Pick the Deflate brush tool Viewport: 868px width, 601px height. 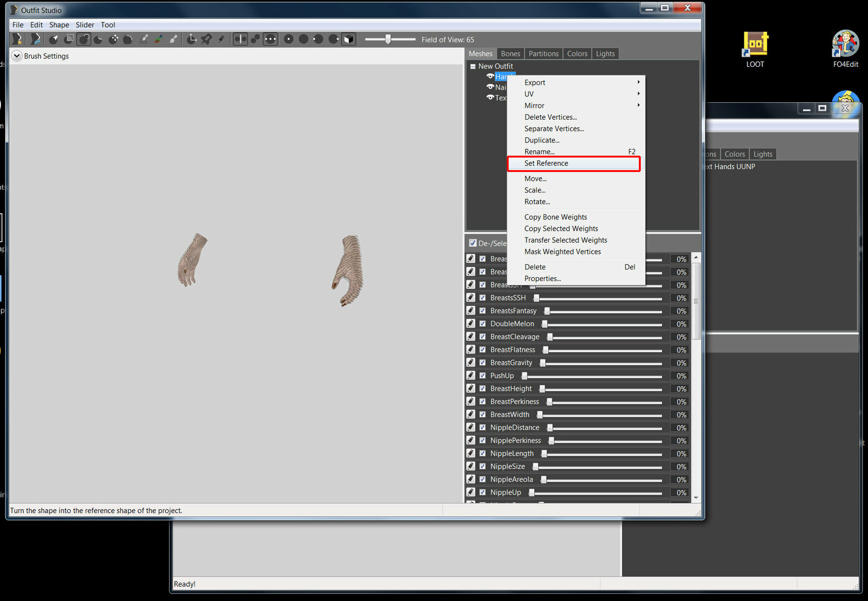coord(98,39)
